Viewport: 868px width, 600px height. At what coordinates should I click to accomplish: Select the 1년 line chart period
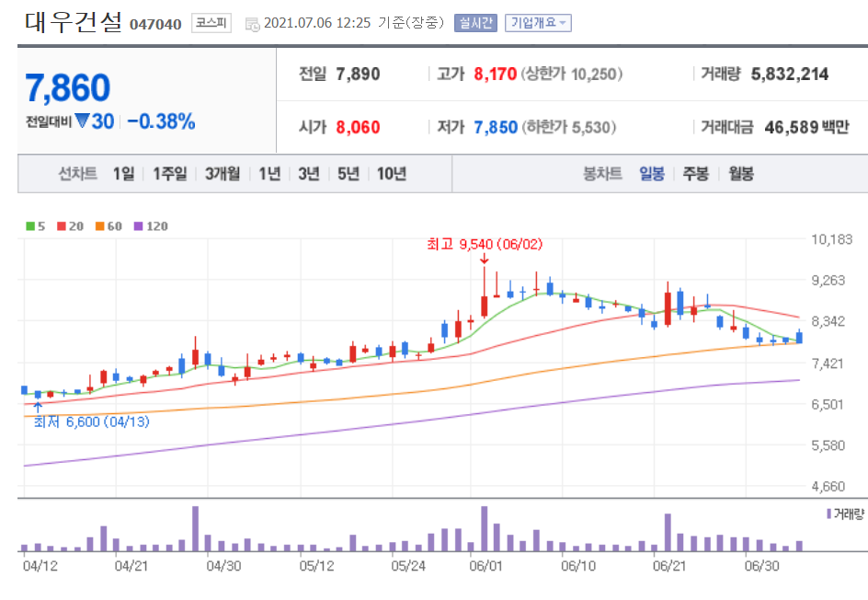270,174
